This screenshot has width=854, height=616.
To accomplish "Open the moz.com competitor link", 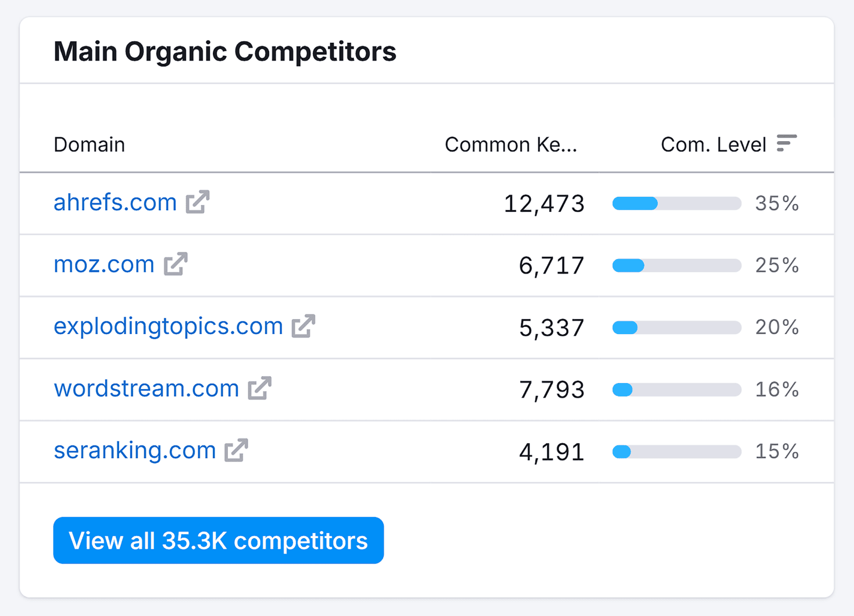I will point(104,265).
